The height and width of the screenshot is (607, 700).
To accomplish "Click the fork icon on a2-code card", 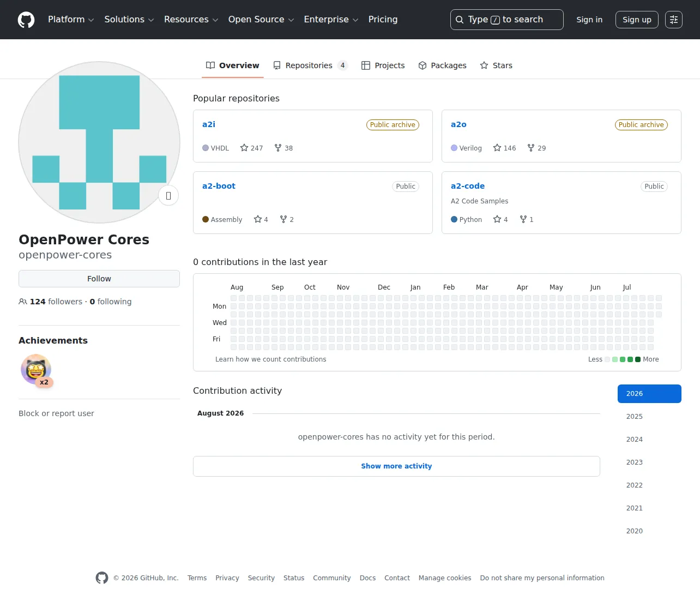I will click(x=523, y=219).
